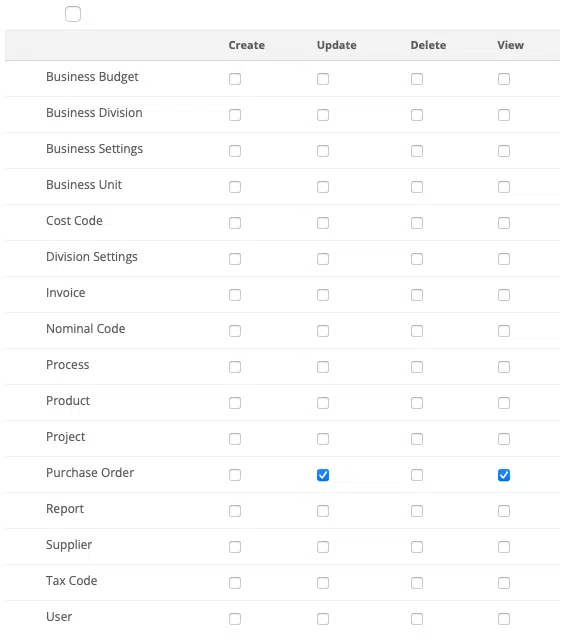This screenshot has width=580, height=642.
Task: Tick View checkbox for Report
Action: click(504, 511)
